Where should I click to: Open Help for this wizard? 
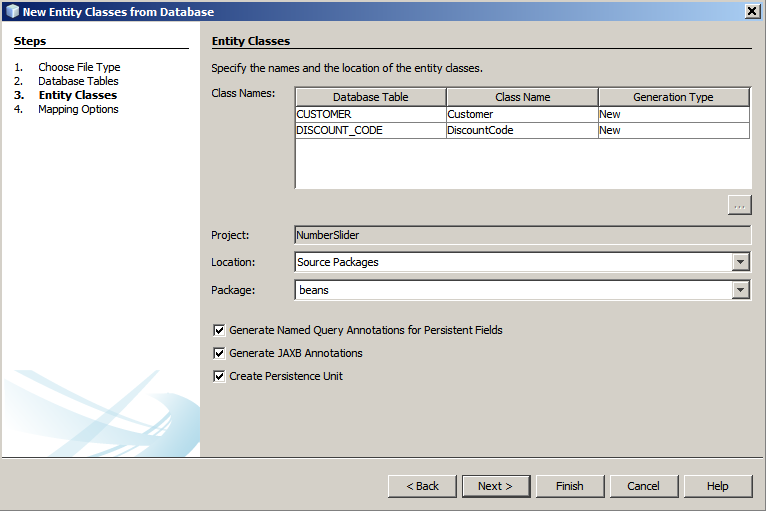coord(717,486)
